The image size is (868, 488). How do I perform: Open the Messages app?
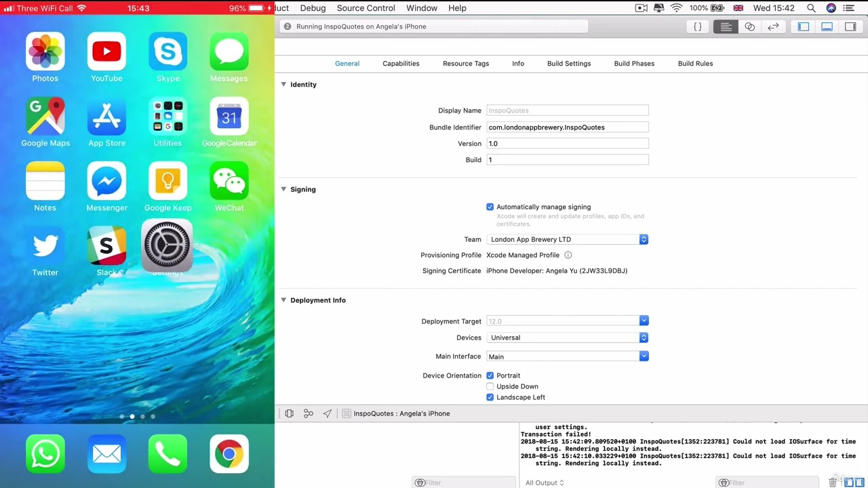point(229,52)
